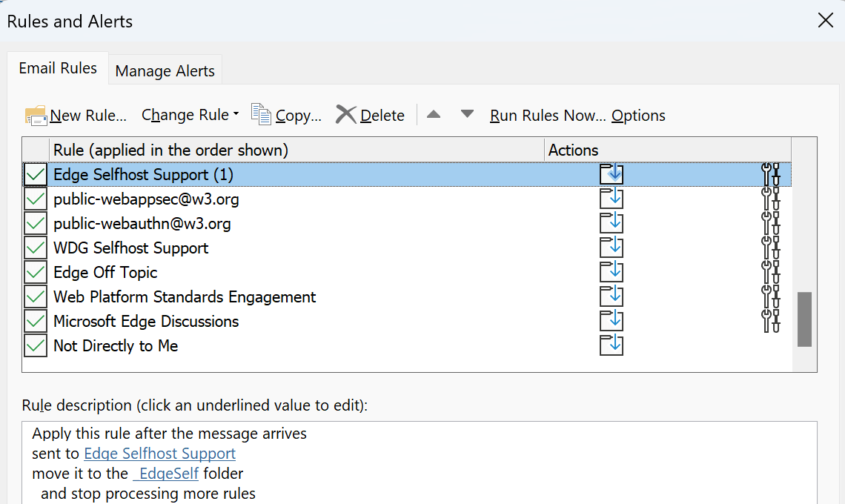Viewport: 845px width, 504px height.
Task: Click wrench tools icon for Edge Selfhost Support (1)
Action: pos(771,174)
